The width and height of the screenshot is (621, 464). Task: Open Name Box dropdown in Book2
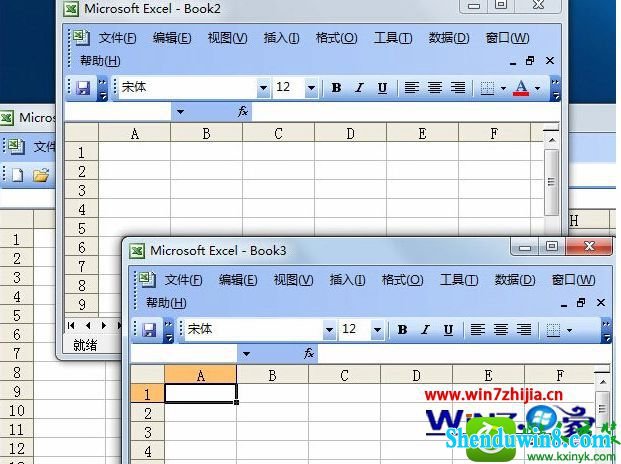(x=180, y=112)
